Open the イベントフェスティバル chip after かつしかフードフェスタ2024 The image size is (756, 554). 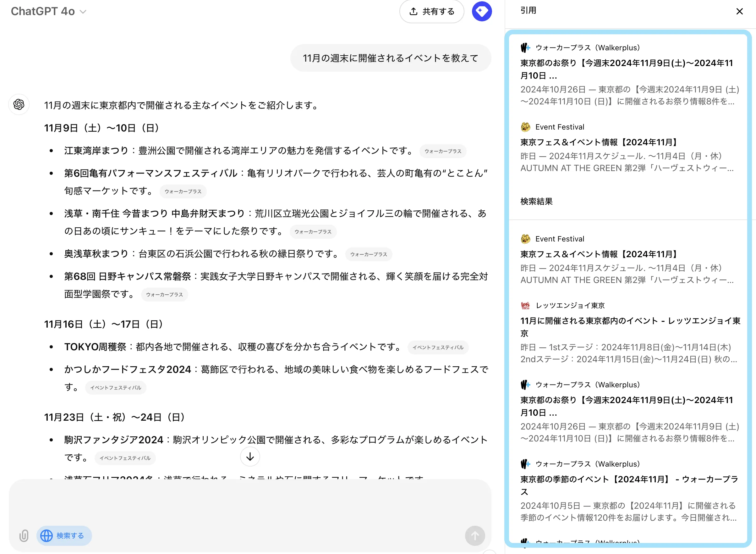(116, 388)
